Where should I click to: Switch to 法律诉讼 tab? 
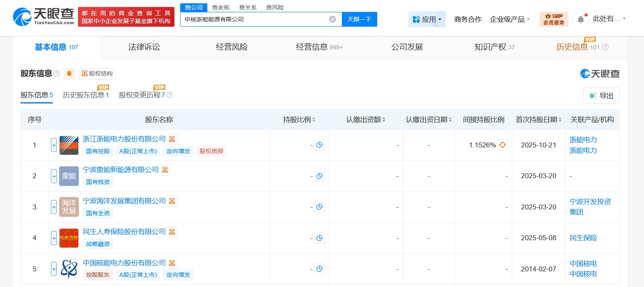pyautogui.click(x=144, y=47)
